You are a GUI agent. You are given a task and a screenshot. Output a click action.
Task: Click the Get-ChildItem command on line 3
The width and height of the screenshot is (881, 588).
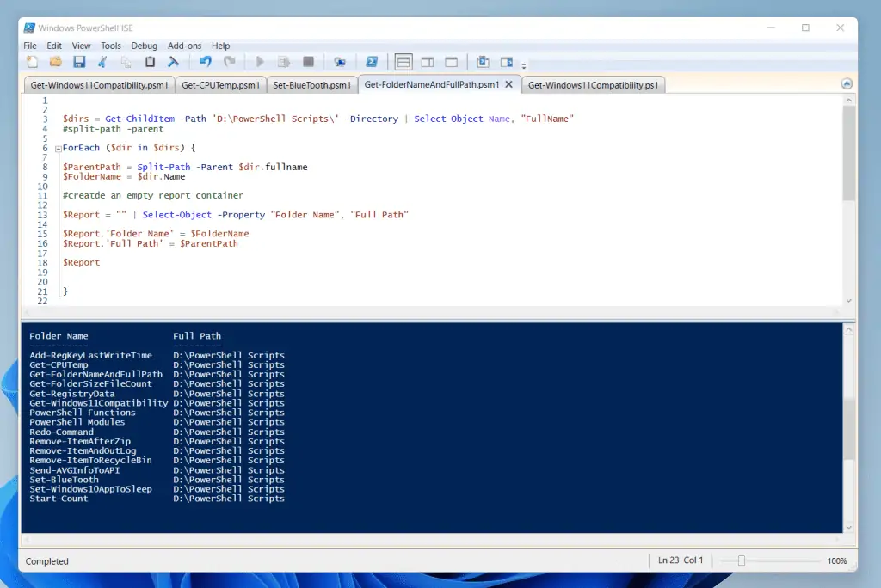point(139,119)
